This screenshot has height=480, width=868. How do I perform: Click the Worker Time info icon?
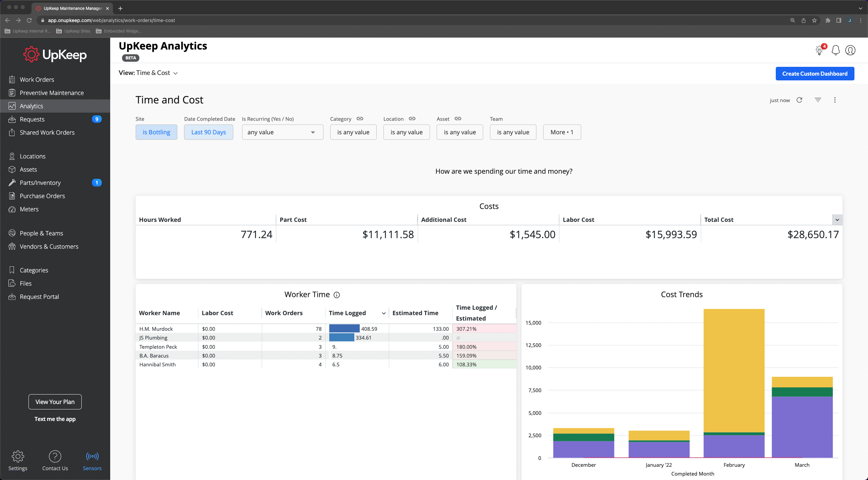coord(336,295)
